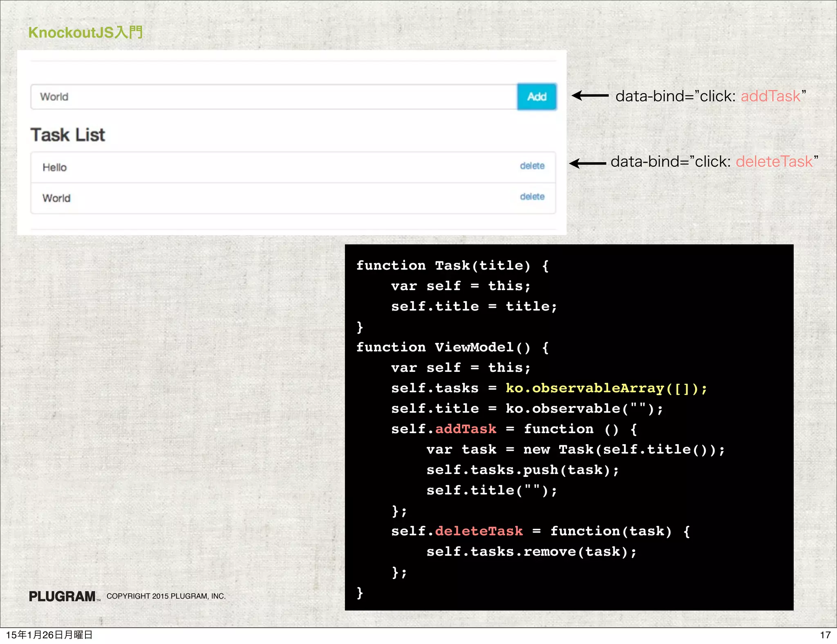The width and height of the screenshot is (837, 644).
Task: Click the task title input field
Action: click(274, 97)
